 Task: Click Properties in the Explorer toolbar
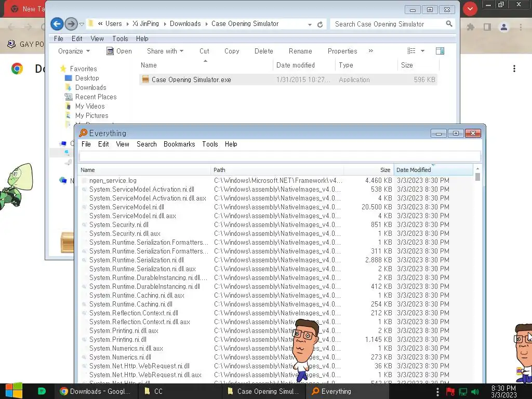pyautogui.click(x=342, y=51)
